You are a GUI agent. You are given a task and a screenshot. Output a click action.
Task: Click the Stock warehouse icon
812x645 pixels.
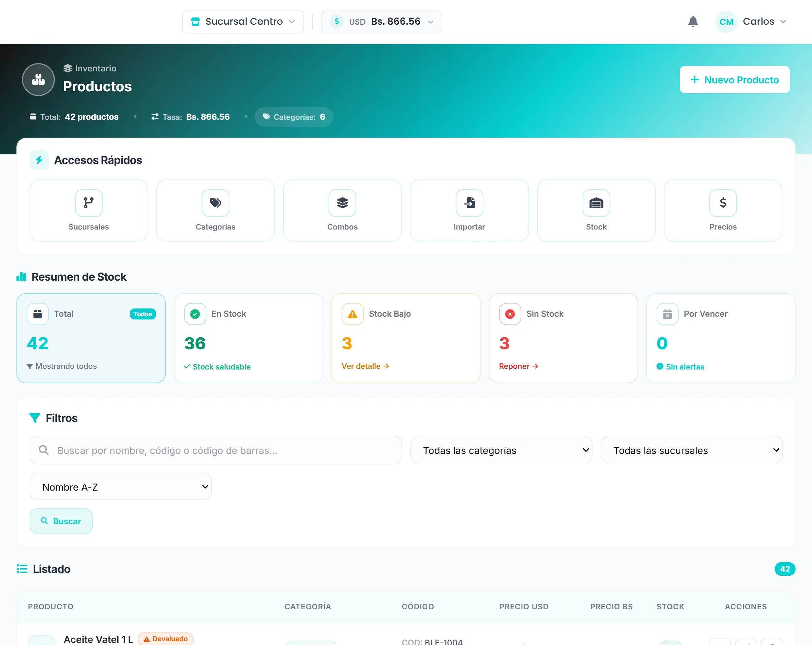click(596, 203)
